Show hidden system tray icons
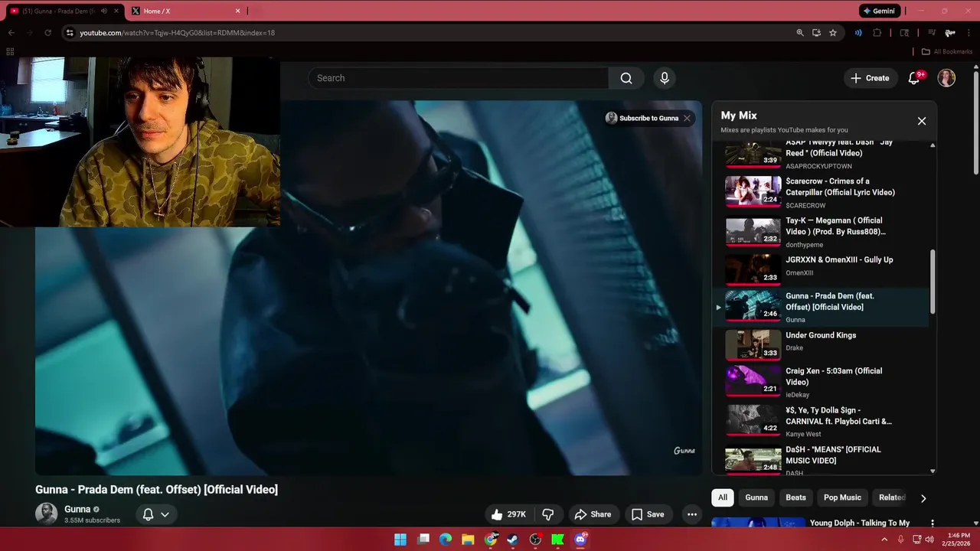The image size is (980, 551). 884,540
